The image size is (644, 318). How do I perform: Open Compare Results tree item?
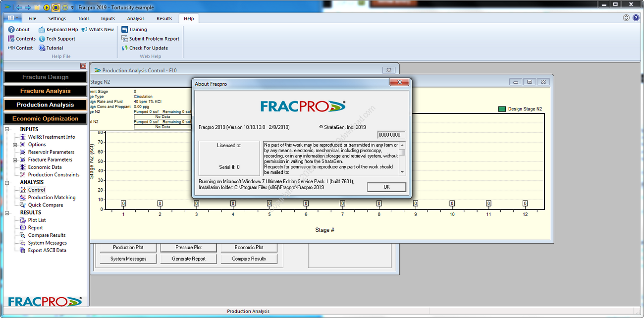coord(47,235)
